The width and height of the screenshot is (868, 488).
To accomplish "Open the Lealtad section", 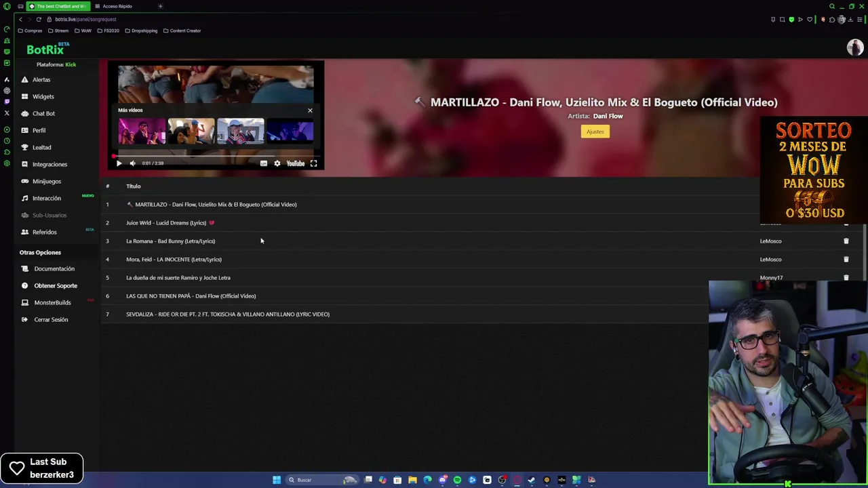I will (x=41, y=147).
